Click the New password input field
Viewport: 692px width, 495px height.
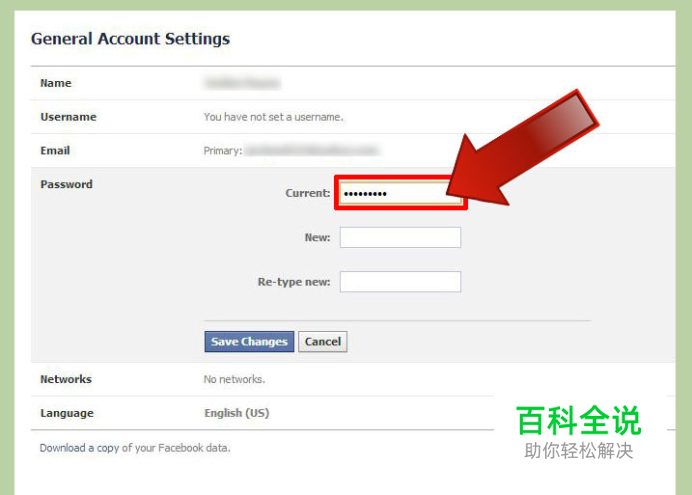400,237
